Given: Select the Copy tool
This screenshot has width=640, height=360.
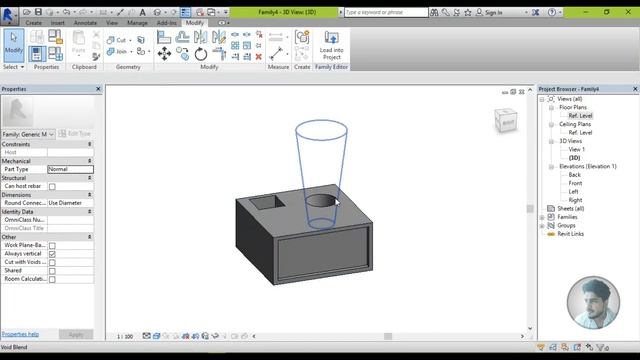Looking at the screenshot, I should pos(182,54).
